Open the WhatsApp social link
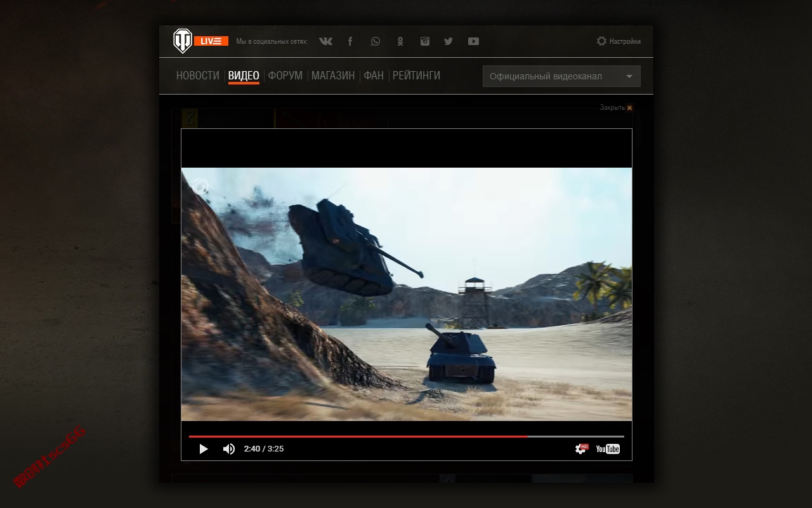Screen dimensions: 812x508 tap(376, 41)
